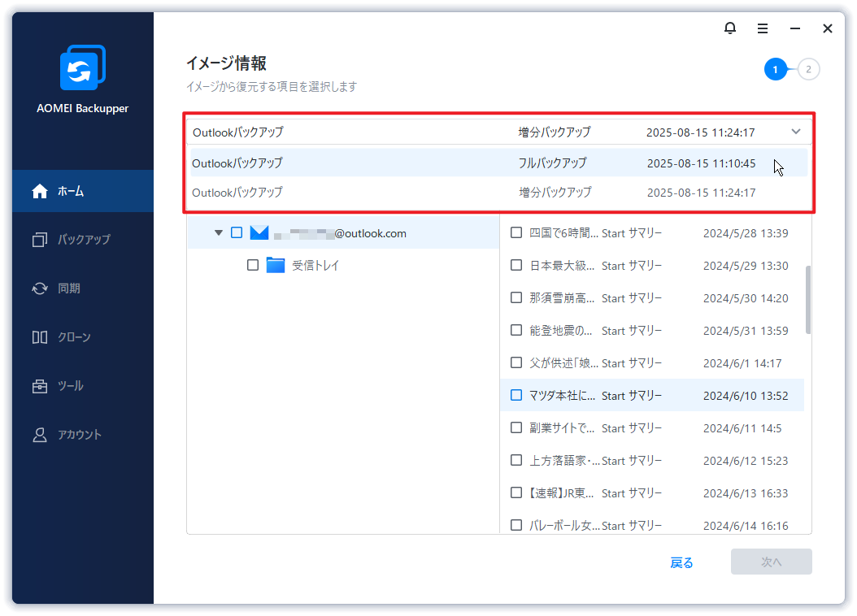857x616 pixels.
Task: Click the toolbox icon beside ツール
Action: 39,385
